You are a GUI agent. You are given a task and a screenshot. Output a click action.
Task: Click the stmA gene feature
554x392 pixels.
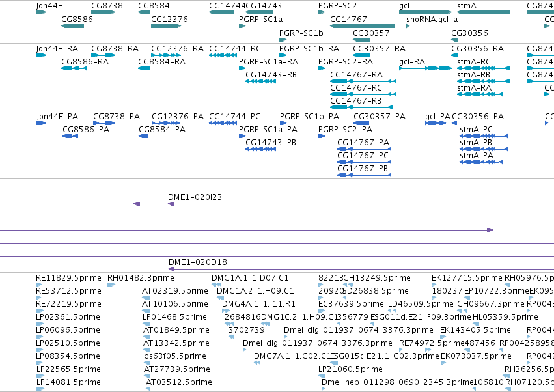pos(484,12)
